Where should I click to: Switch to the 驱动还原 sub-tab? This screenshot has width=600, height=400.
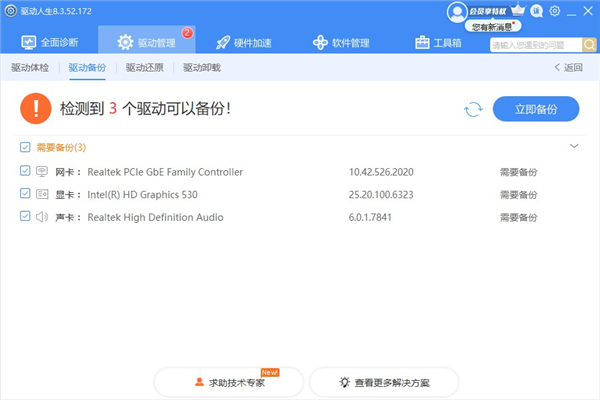point(145,68)
